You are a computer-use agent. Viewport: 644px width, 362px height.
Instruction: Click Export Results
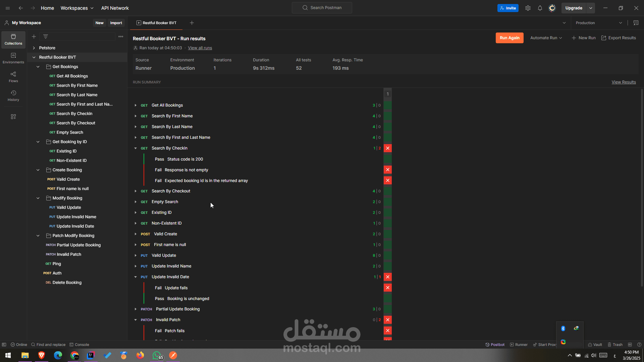619,38
